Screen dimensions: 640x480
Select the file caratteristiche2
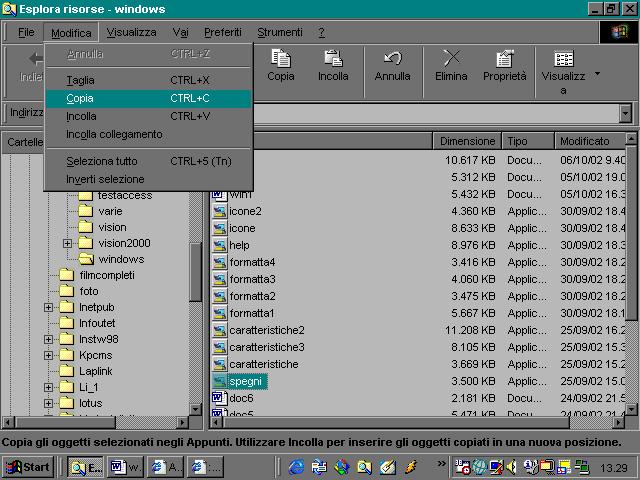click(267, 330)
